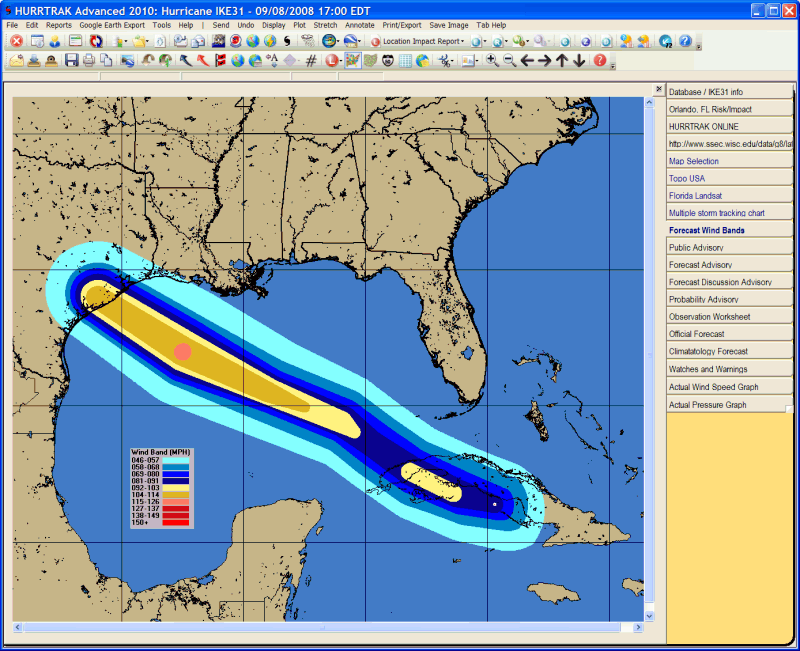Open the Google Earth Export menu
This screenshot has height=651, width=800.
point(112,24)
